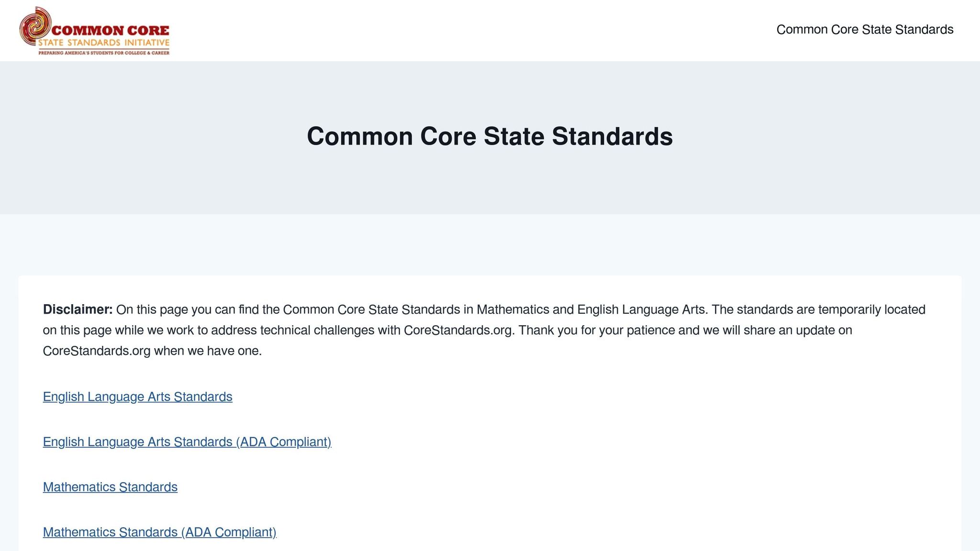The width and height of the screenshot is (980, 551).
Task: Select the Common Core logo in the header
Action: (96, 30)
